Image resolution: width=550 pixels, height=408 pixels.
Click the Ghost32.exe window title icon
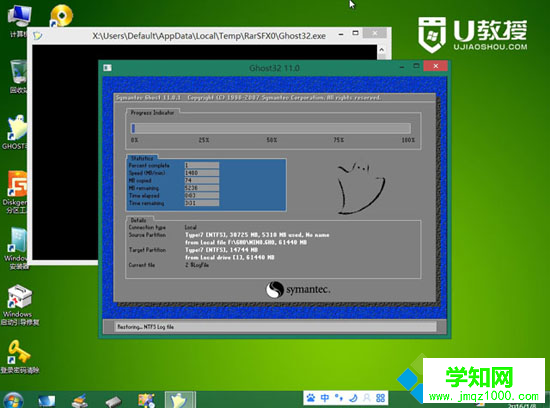click(x=38, y=35)
